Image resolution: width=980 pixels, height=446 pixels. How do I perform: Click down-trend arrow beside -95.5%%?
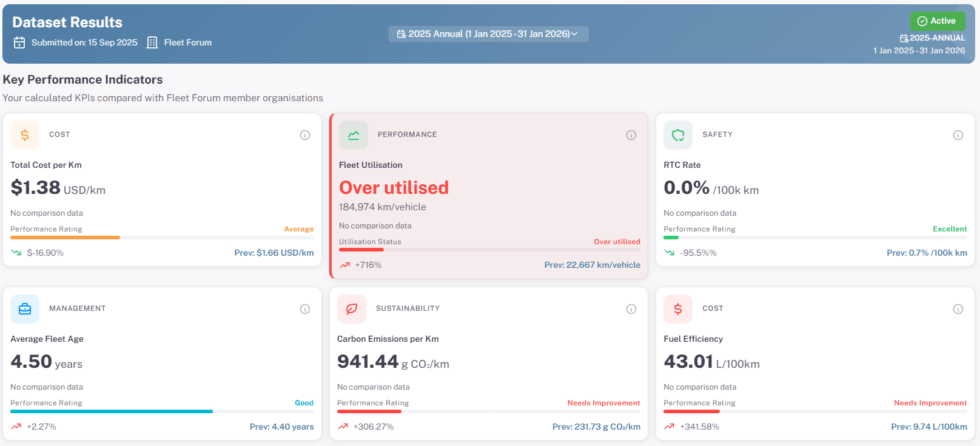click(669, 253)
